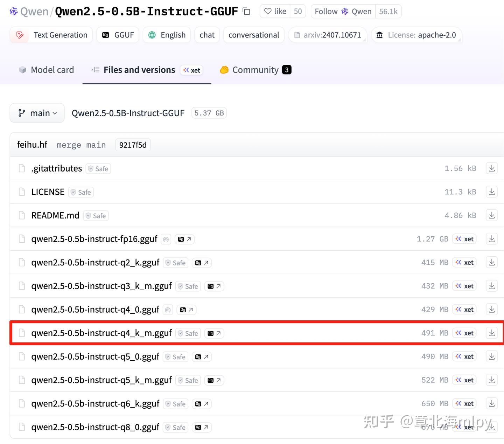
Task: Click the GGUF tag
Action: [x=118, y=35]
